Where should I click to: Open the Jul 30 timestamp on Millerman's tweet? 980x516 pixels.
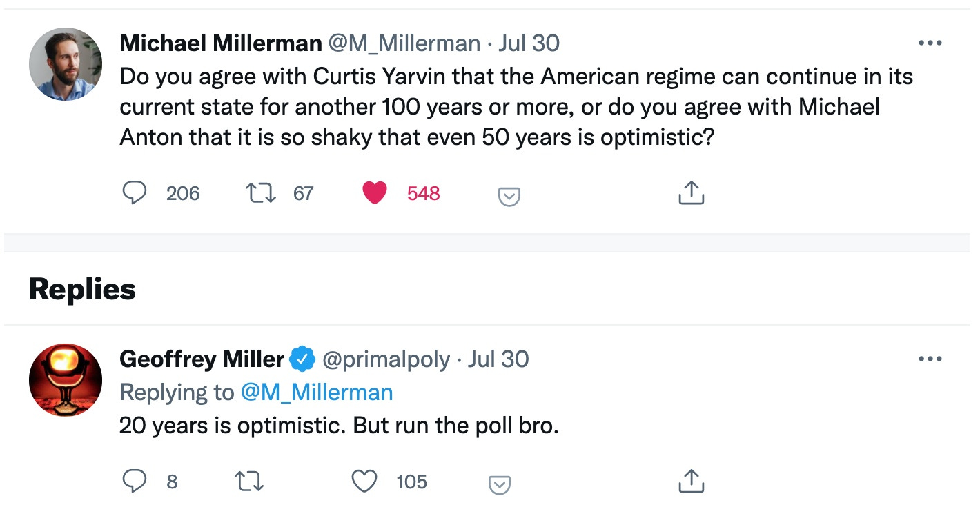coord(529,43)
